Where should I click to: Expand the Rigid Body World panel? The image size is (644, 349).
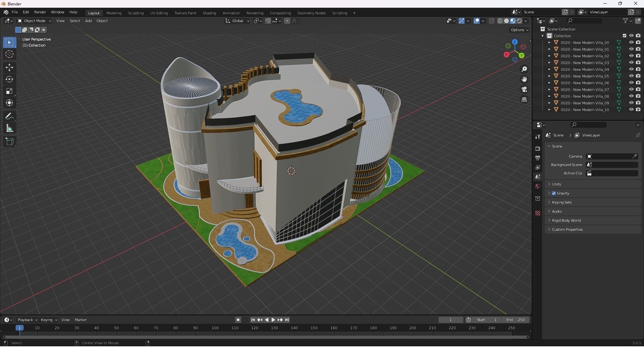pyautogui.click(x=593, y=220)
